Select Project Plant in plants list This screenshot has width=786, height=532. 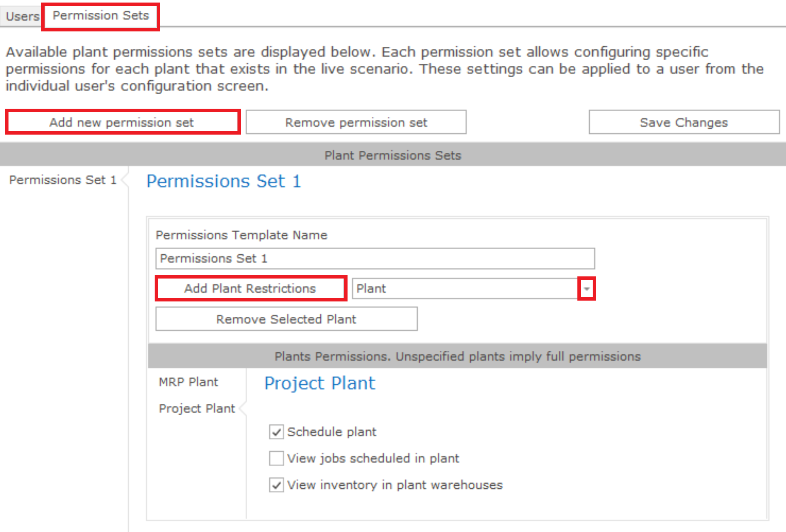point(197,408)
